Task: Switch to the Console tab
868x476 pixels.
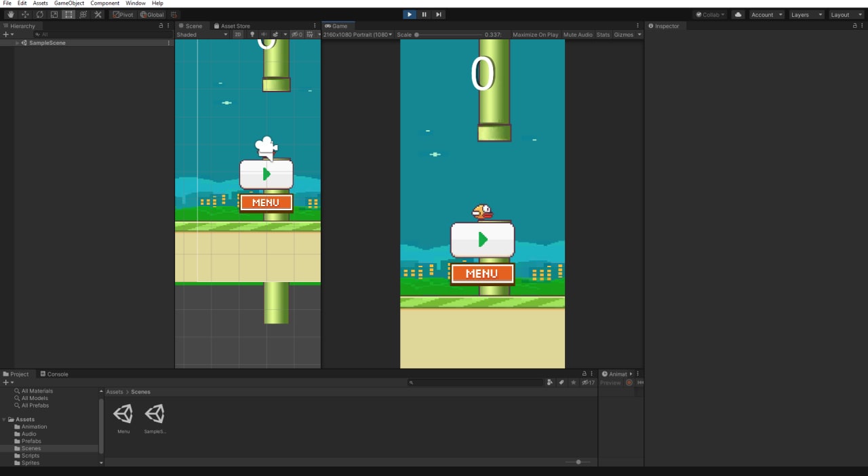Action: point(54,374)
